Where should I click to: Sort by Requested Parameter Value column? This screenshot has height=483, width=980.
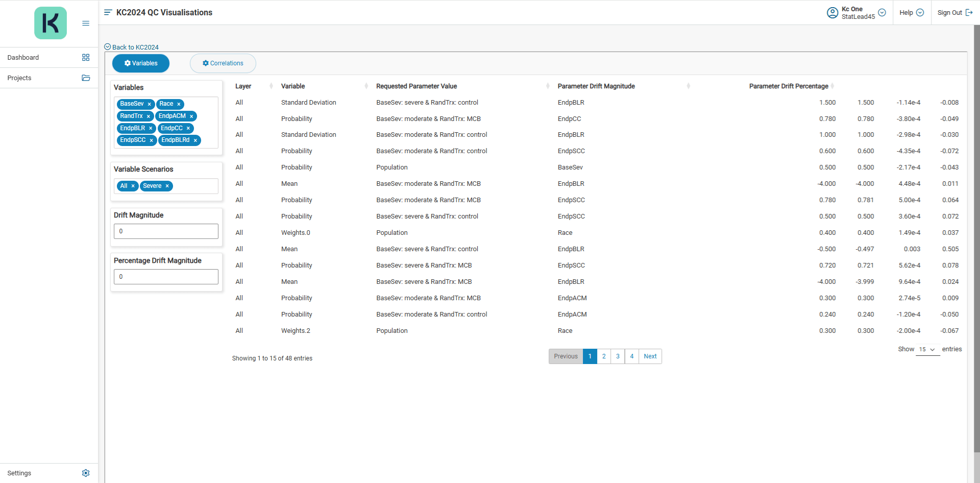(x=548, y=86)
